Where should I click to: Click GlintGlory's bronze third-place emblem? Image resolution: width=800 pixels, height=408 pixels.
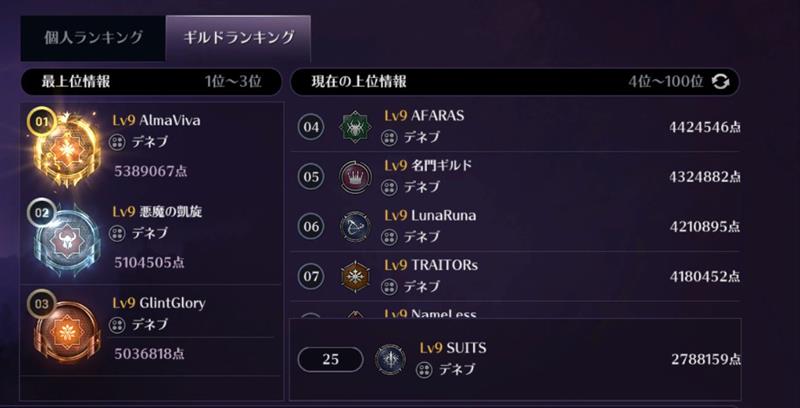[66, 333]
